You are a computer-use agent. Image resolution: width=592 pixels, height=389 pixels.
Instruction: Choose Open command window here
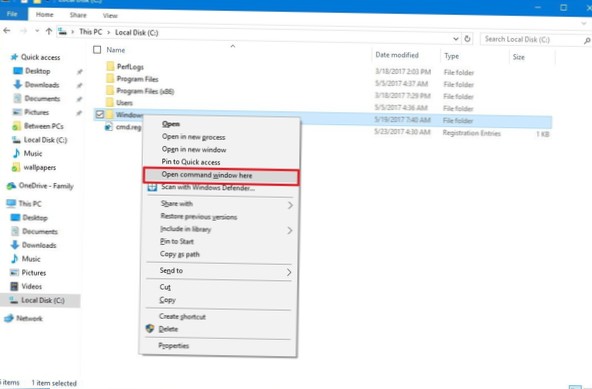click(x=221, y=175)
